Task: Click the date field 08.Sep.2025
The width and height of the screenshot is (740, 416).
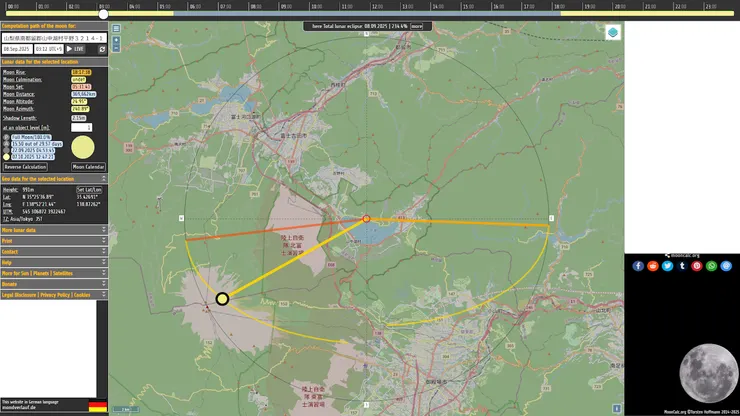Action: coord(17,49)
